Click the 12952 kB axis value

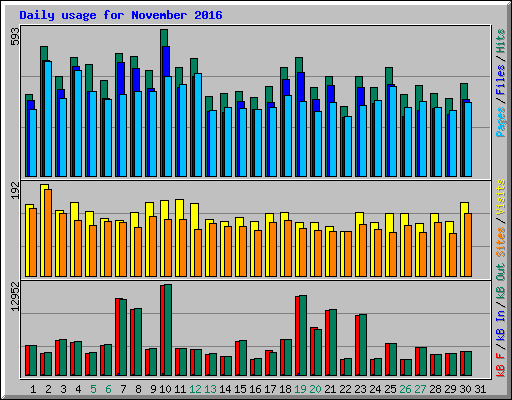[15, 296]
